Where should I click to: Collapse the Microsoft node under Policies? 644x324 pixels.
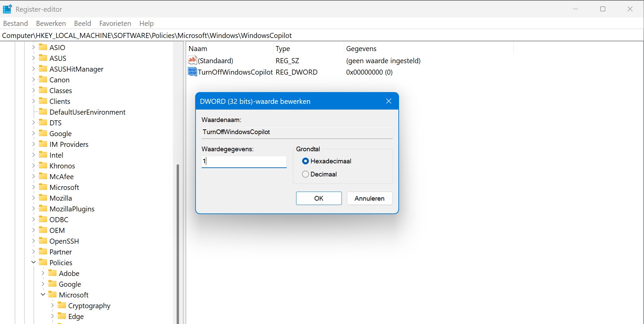point(43,295)
